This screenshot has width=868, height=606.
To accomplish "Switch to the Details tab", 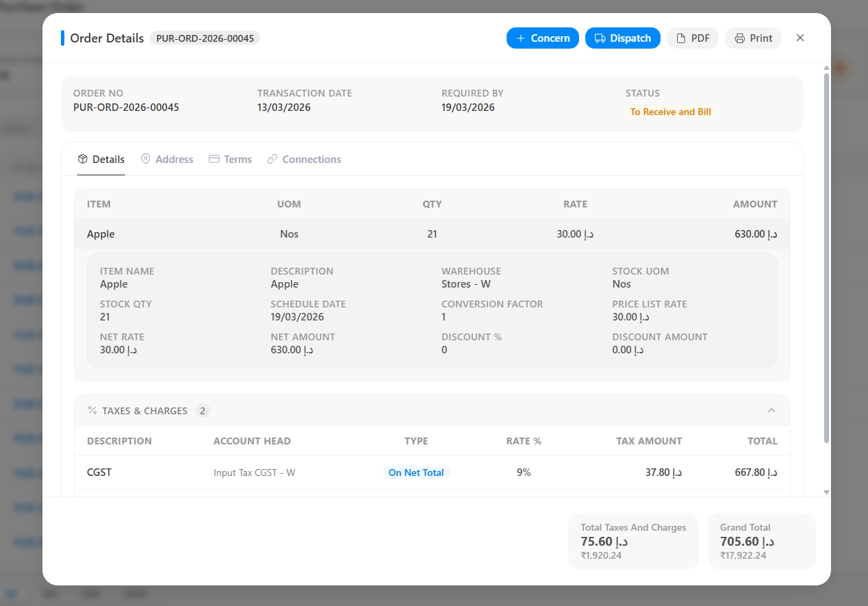I will (x=101, y=160).
